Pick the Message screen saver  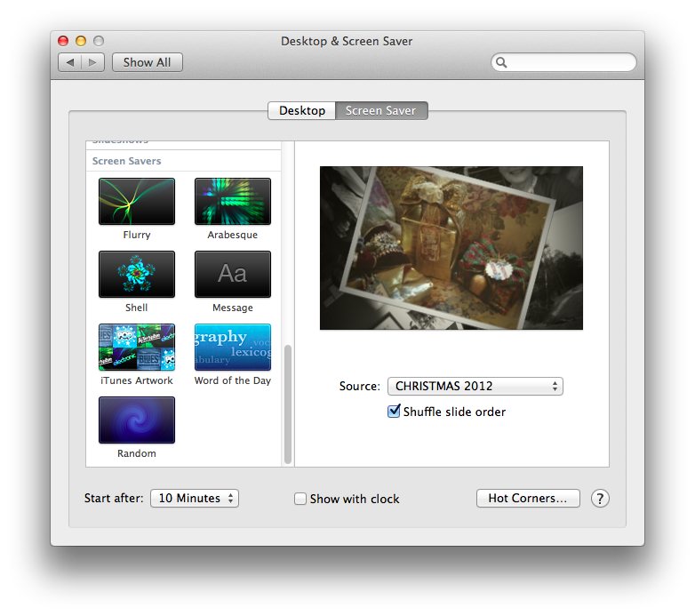pos(233,275)
